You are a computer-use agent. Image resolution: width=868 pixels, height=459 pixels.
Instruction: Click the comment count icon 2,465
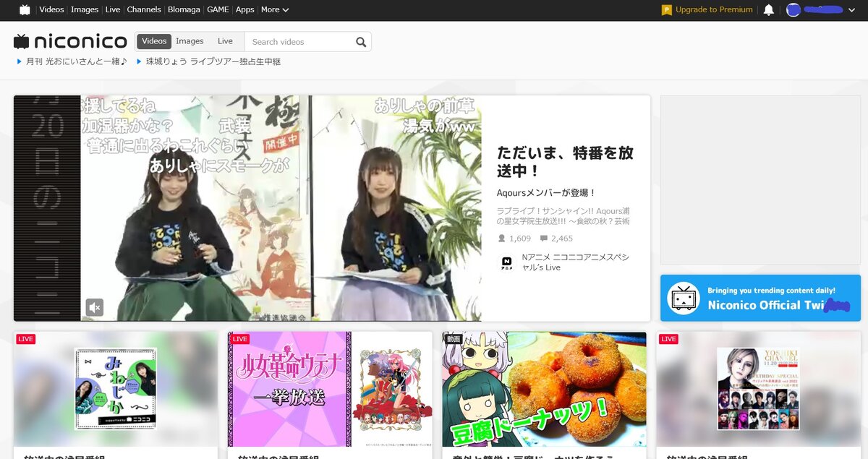(x=543, y=238)
